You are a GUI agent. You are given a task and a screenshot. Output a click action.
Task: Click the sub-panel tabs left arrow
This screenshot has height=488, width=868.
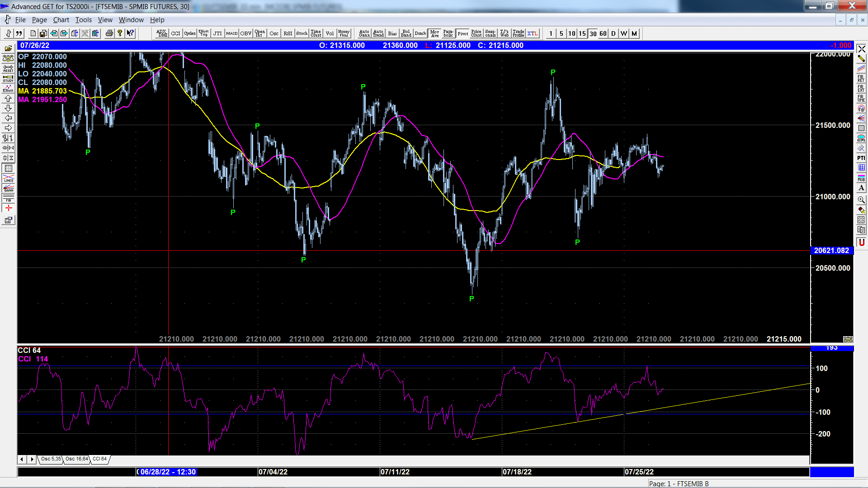[x=22, y=459]
